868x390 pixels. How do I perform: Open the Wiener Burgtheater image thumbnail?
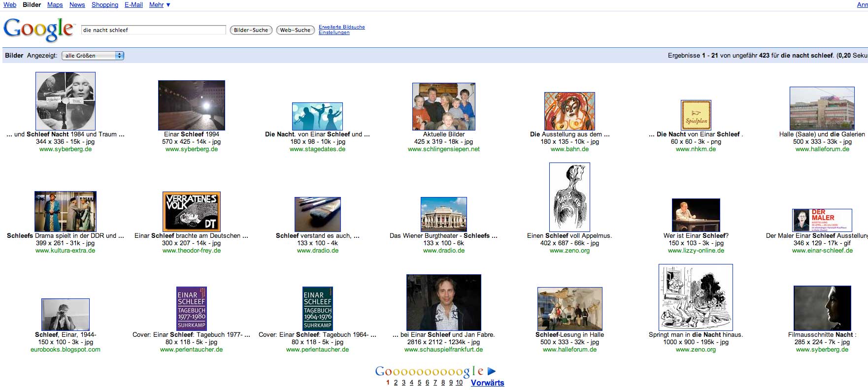click(x=443, y=214)
